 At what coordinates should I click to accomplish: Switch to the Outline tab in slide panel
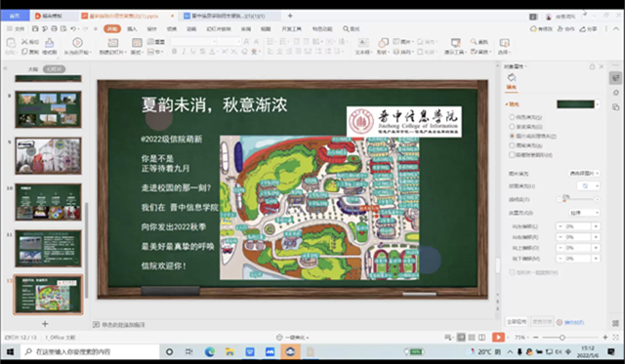click(32, 69)
